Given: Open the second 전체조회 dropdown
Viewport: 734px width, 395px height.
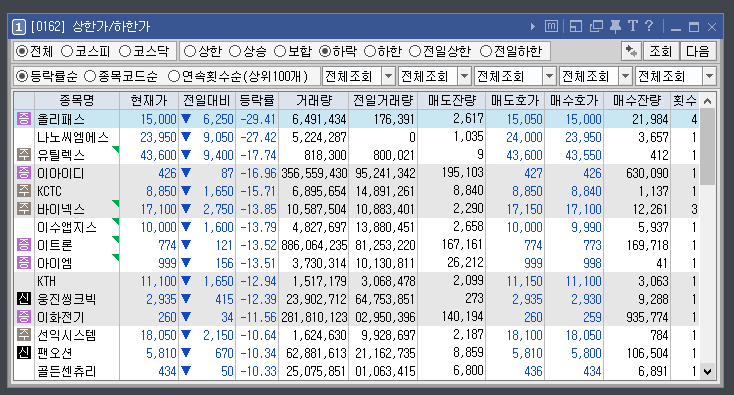Looking at the screenshot, I should point(435,76).
